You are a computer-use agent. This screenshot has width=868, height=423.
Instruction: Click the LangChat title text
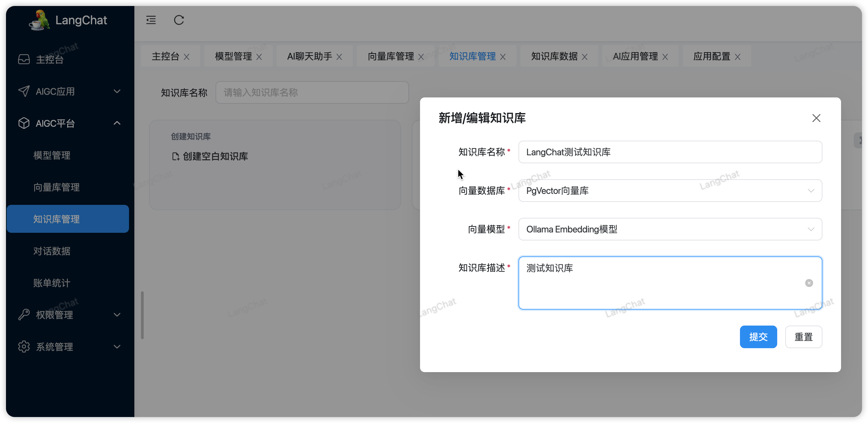coord(81,20)
